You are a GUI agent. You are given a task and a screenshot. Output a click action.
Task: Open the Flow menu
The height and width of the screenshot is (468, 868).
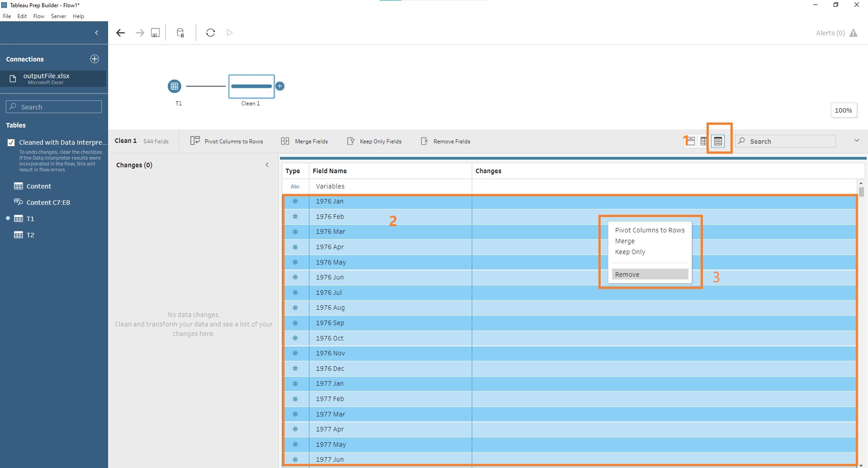tap(39, 16)
